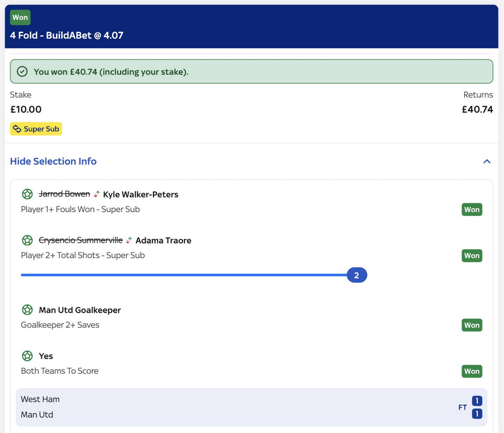
Task: Click football icon beside Yes selection
Action: 27,356
